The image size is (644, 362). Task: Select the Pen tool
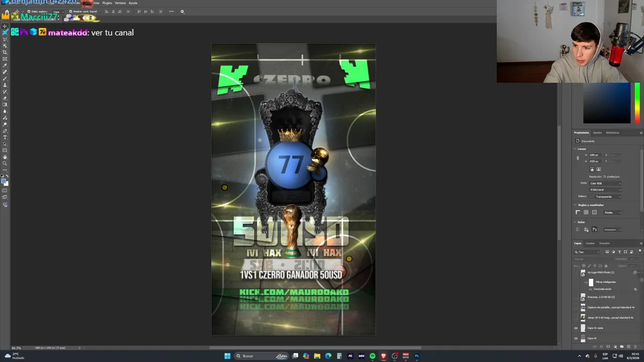[5, 131]
